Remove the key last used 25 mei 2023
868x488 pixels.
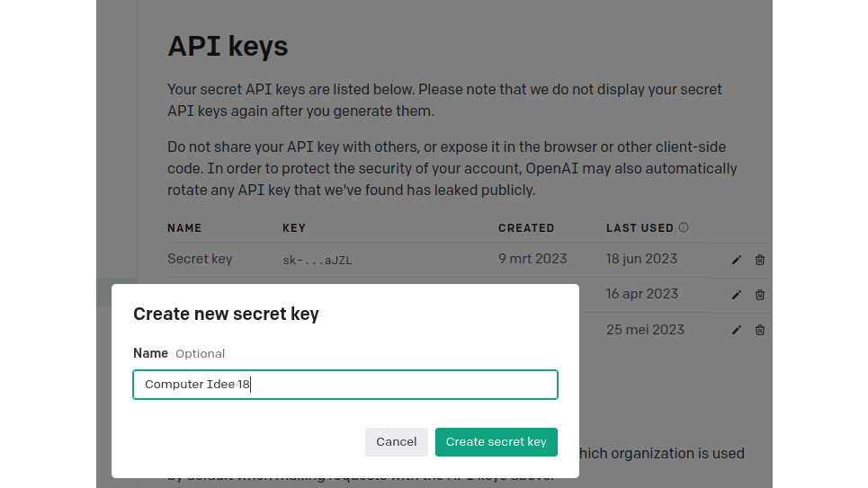click(x=760, y=330)
